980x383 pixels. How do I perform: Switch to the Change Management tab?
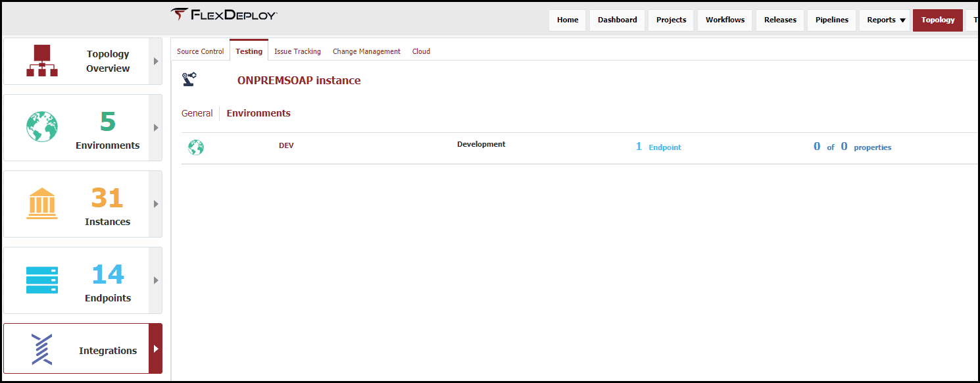tap(366, 51)
